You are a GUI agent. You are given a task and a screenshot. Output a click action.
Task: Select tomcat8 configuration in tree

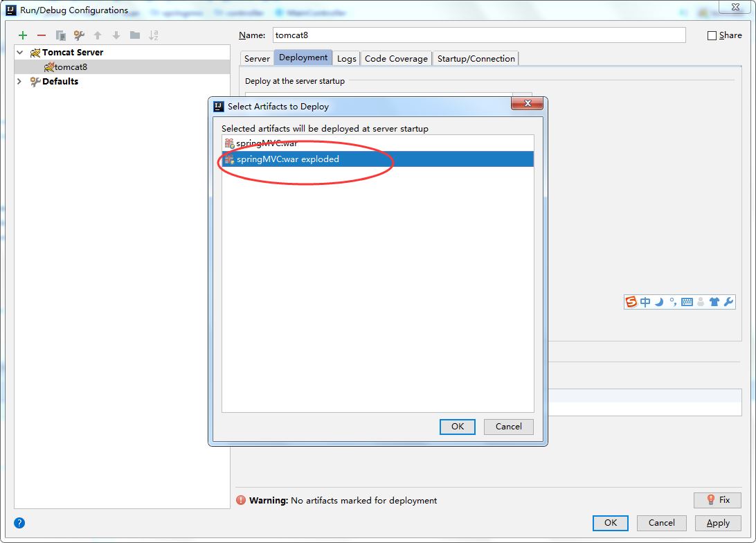[123, 66]
